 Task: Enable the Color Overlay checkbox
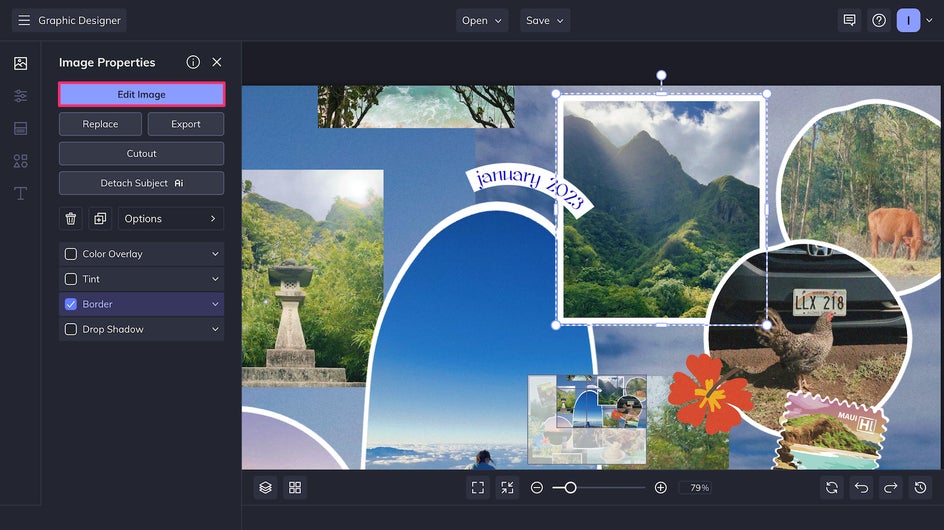pyautogui.click(x=71, y=254)
